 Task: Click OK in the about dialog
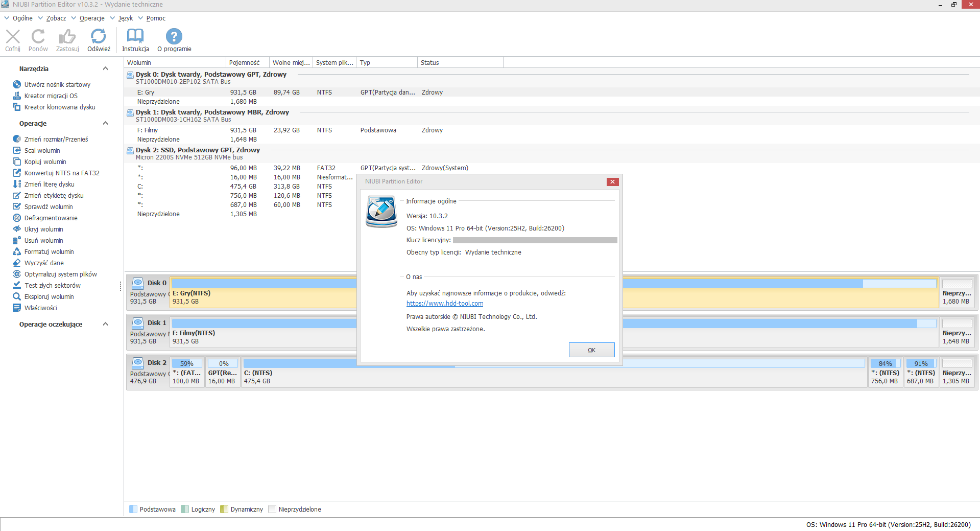(591, 350)
